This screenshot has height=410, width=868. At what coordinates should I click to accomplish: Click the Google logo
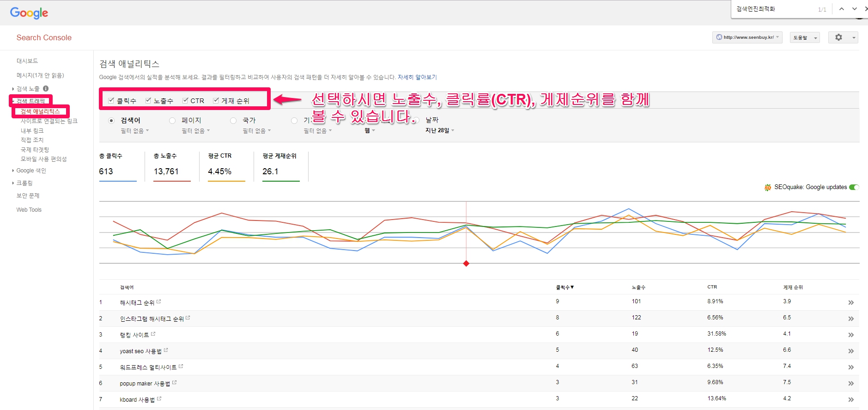click(29, 13)
